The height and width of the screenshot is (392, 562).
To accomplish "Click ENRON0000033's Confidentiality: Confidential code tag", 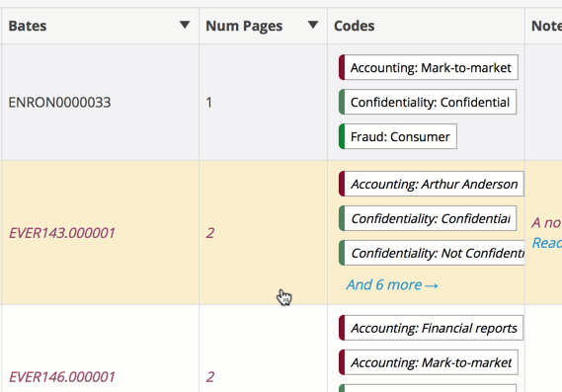I will pos(428,102).
